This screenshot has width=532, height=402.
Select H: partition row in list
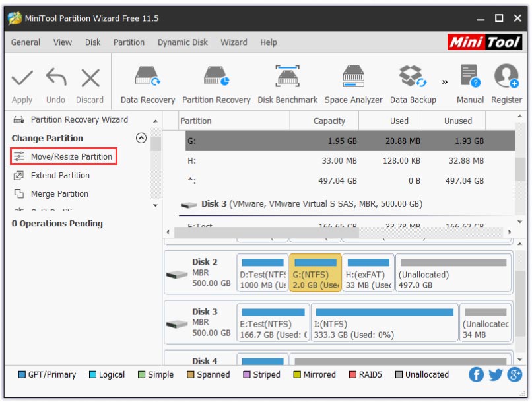click(x=350, y=160)
